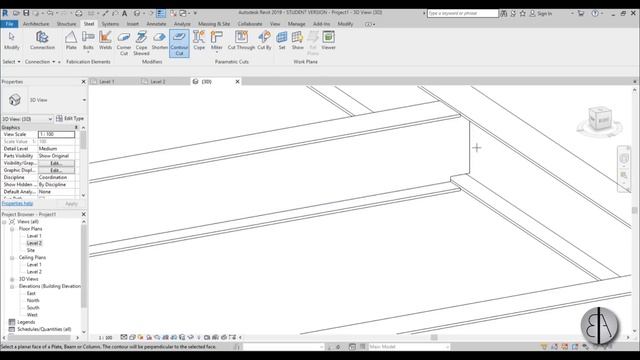Image resolution: width=640 pixels, height=360 pixels.
Task: Select the South elevation in browser
Action: [x=33, y=308]
